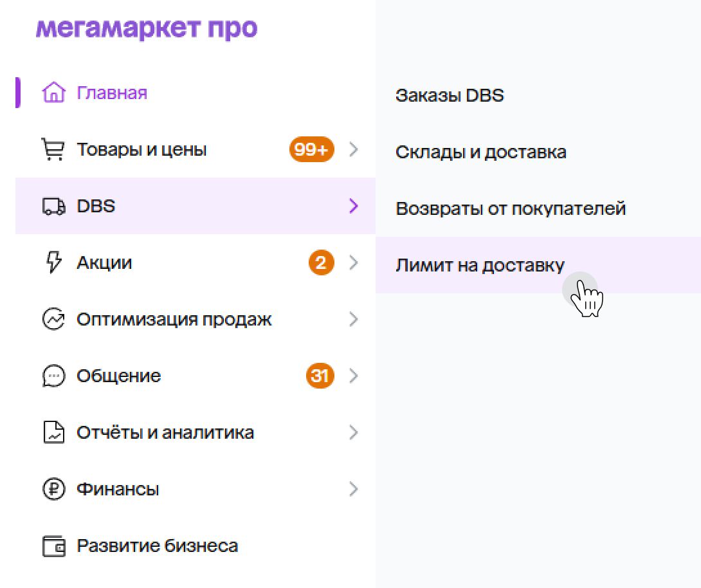Click the ruble coin icon for Финансы
Screen dimensions: 701x588
click(53, 490)
